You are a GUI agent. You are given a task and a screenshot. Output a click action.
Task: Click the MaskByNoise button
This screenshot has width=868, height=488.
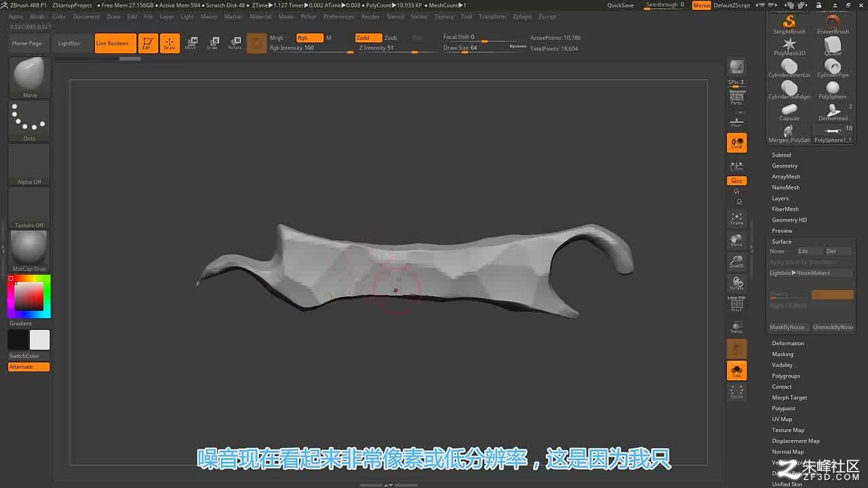coord(787,327)
